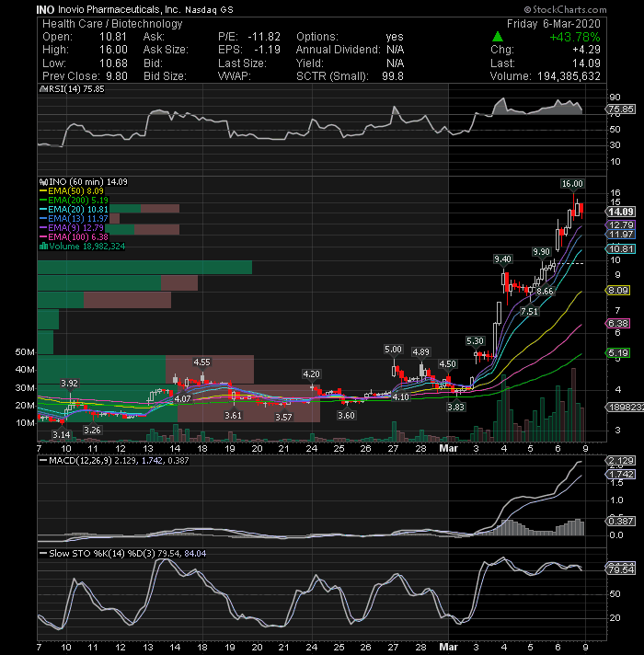Click the 16.00 high price annotation on the chart

pyautogui.click(x=572, y=184)
